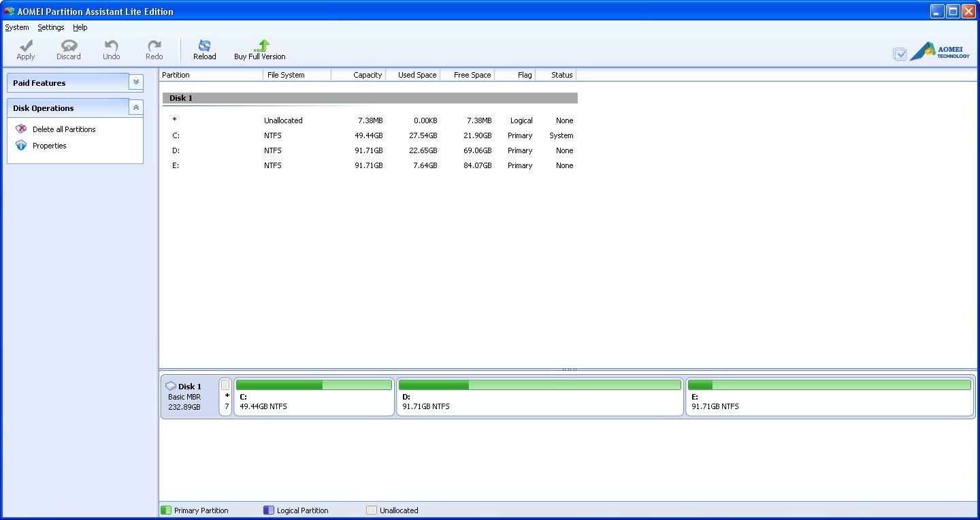Open the Help menu

coord(80,27)
